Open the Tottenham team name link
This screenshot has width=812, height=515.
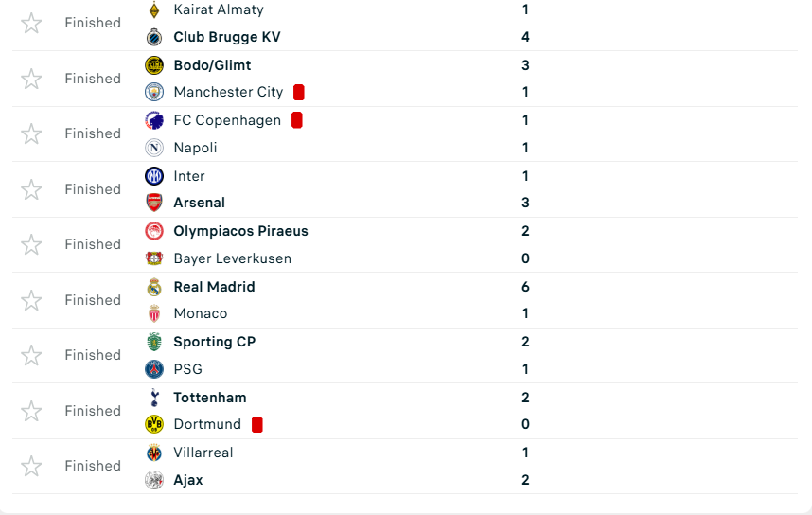click(x=209, y=398)
